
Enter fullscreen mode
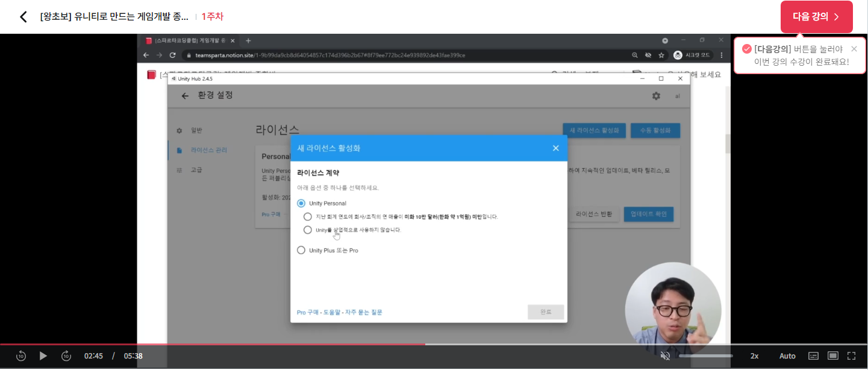click(852, 356)
